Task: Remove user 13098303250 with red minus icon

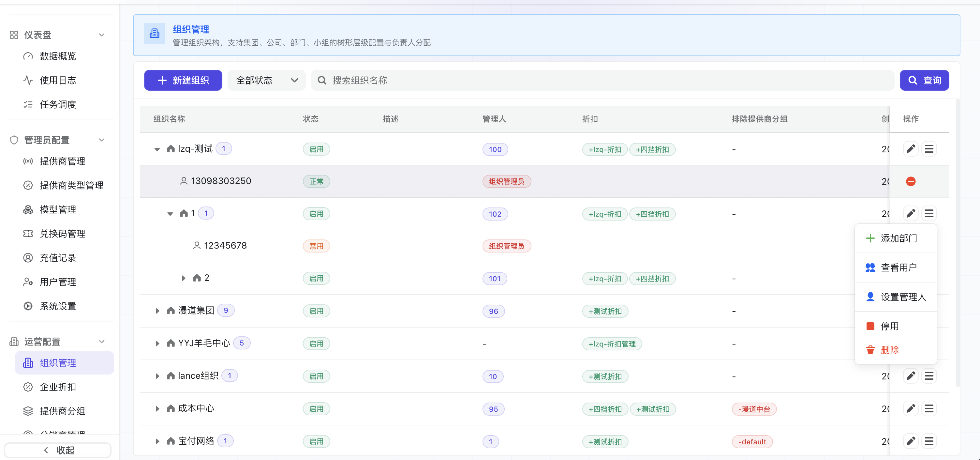Action: tap(911, 181)
